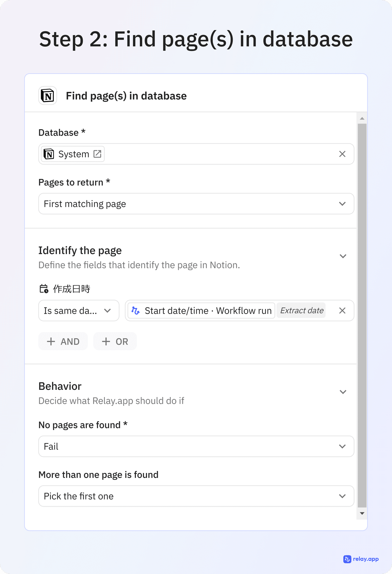Clear the System database selection

click(342, 154)
